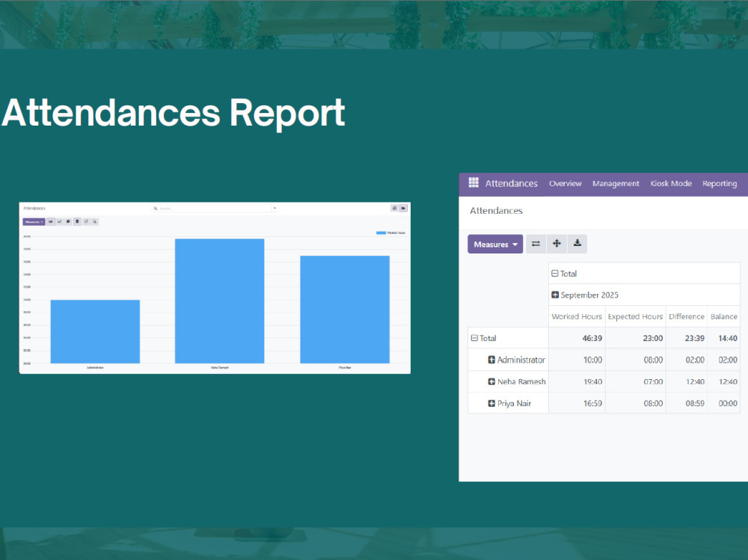748x560 pixels.
Task: Download the pivot table as spreadsheet
Action: click(577, 244)
